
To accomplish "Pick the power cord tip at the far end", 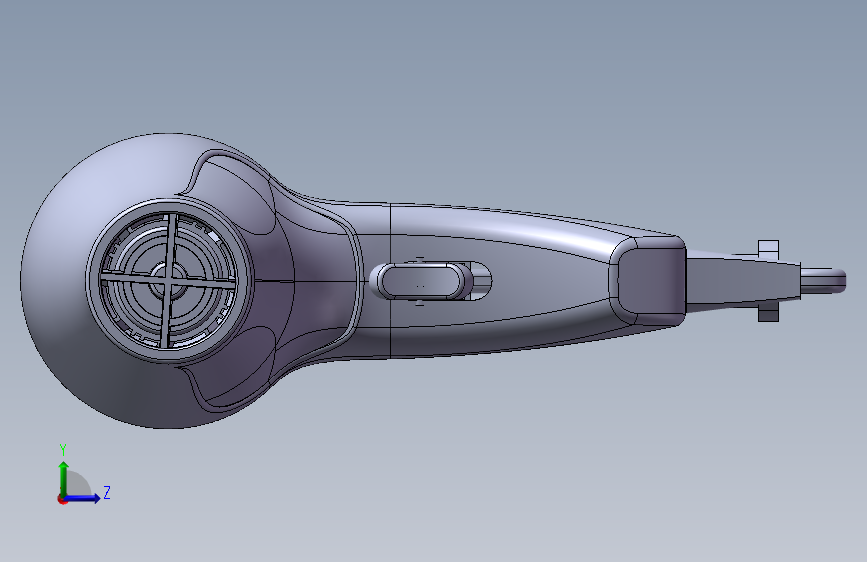I will (823, 280).
